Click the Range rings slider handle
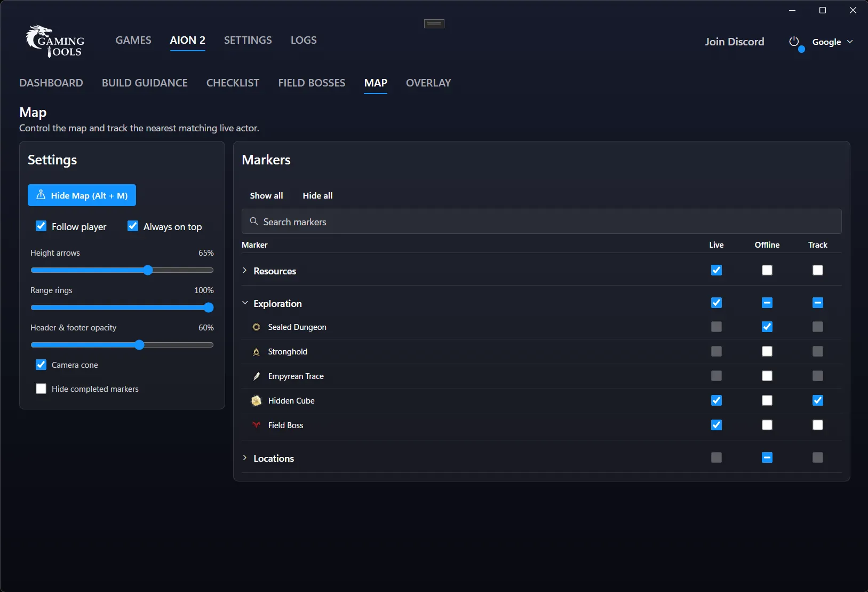 tap(209, 307)
